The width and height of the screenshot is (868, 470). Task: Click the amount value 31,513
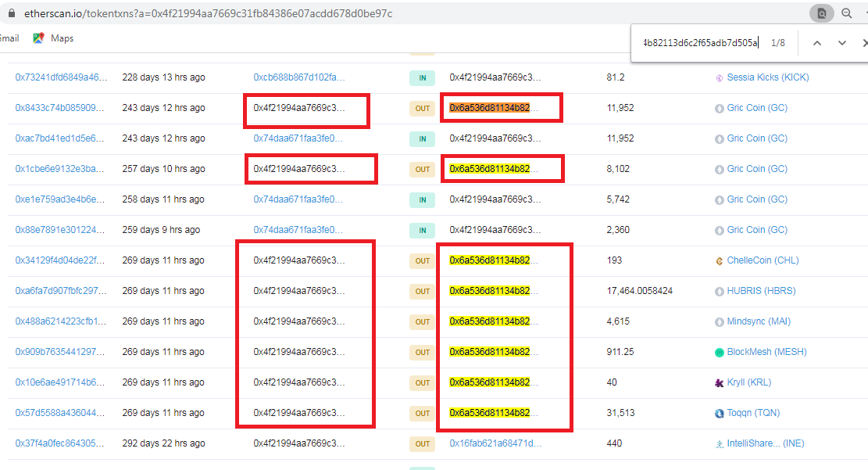[620, 412]
